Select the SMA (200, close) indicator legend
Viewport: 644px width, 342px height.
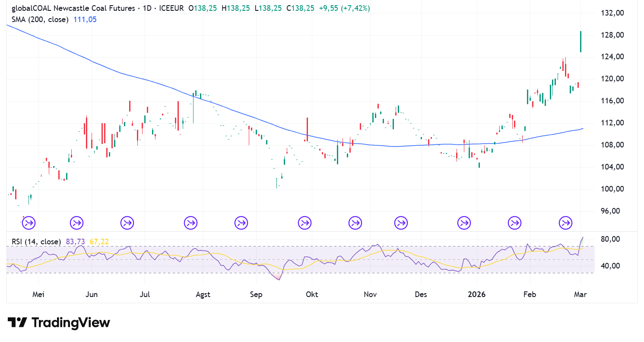(x=40, y=19)
